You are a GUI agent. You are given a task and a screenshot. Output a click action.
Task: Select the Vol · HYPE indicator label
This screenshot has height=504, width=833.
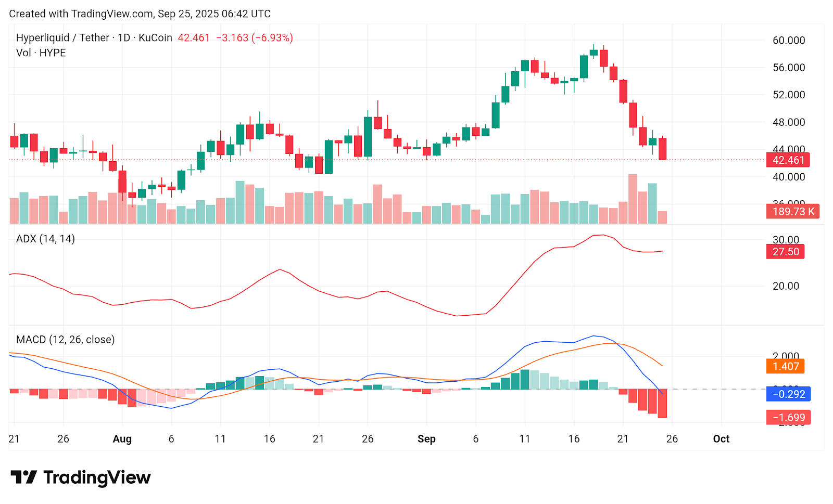coord(41,53)
